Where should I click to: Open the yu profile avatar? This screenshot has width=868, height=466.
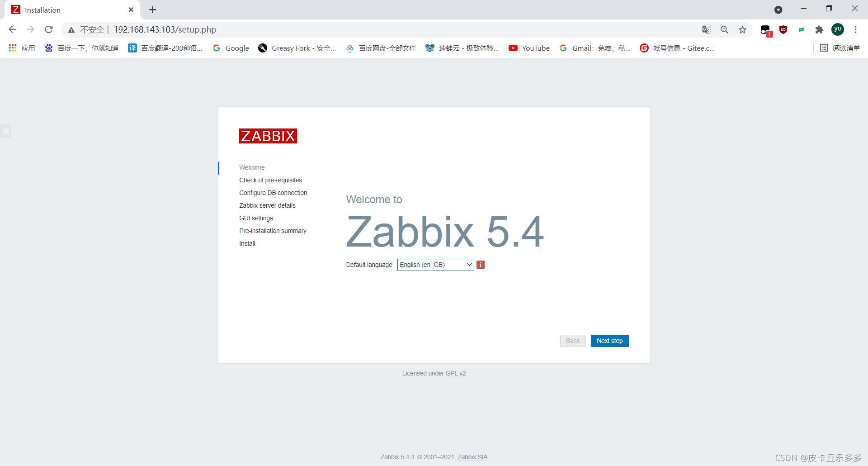[838, 29]
